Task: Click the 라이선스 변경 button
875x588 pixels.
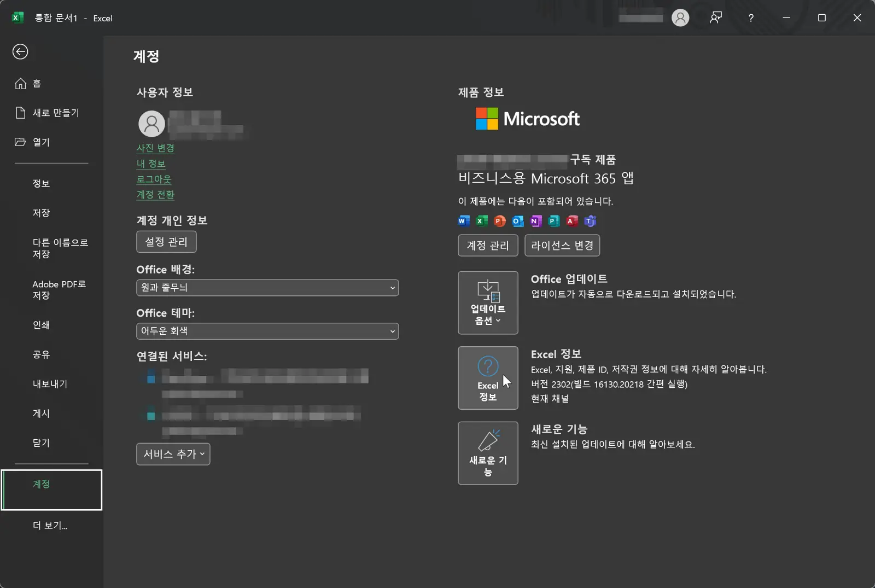Action: [x=562, y=246]
